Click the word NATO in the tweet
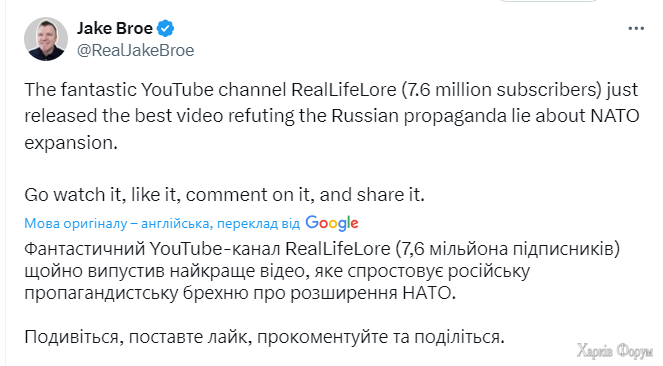Screen dimensions: 663x366 (614, 116)
